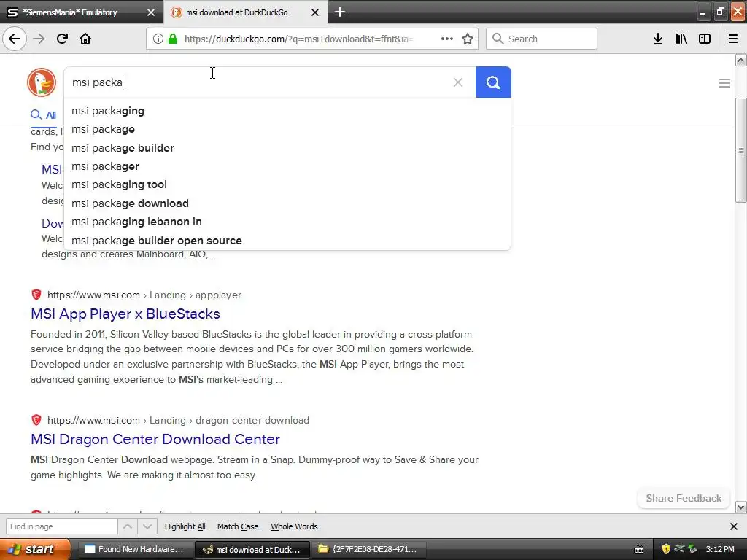Click the DuckDuckGo logo
Screen dimensions: 747x560
[x=42, y=82]
